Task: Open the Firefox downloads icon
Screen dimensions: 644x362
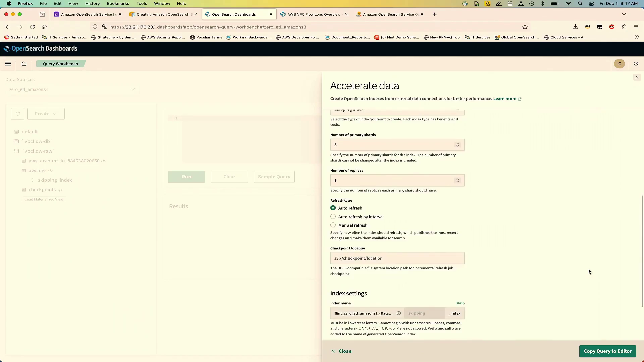Action: 575,27
